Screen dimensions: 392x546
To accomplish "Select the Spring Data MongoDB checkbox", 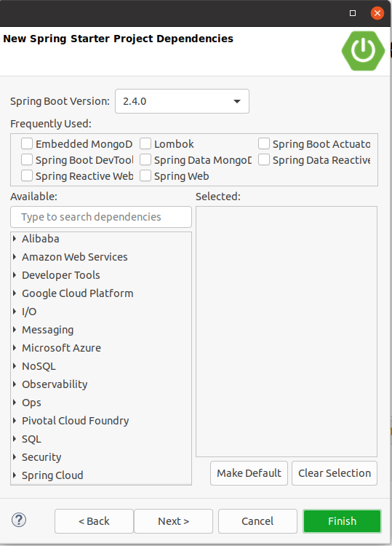I will click(145, 160).
